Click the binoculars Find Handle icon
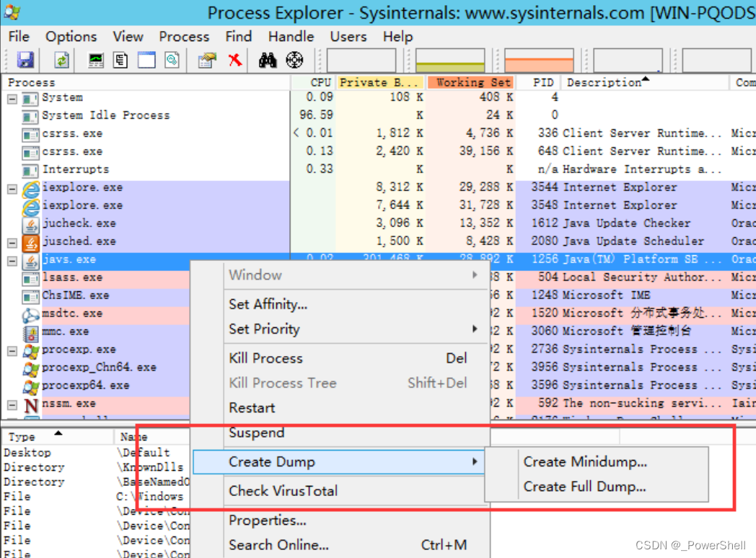 click(268, 61)
